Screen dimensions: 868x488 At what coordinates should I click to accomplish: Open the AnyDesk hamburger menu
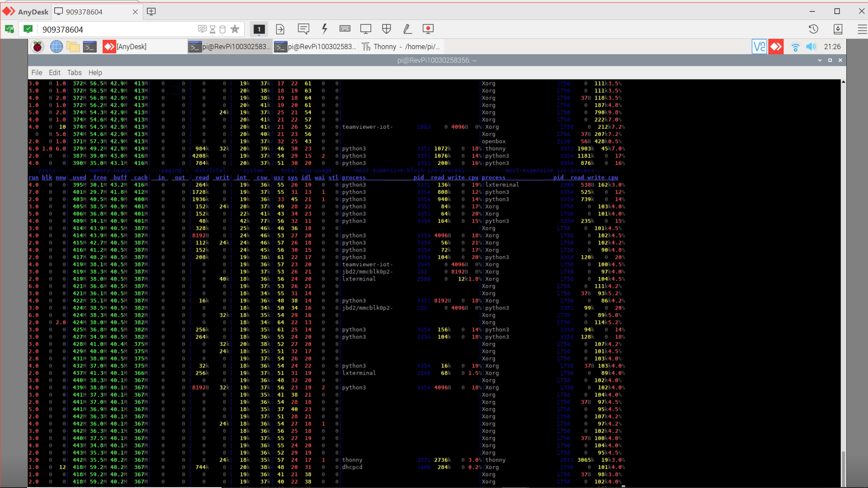point(862,29)
